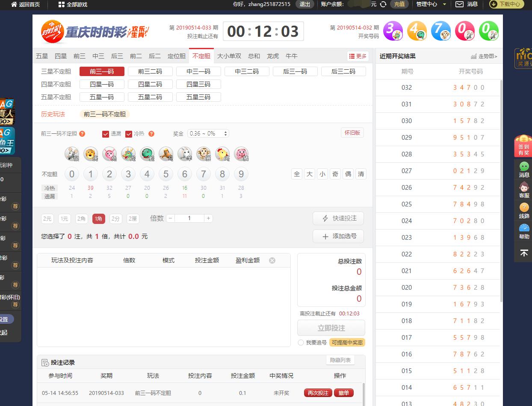Increase 倍数 with the plus button
Viewport: 532px width, 406px height.
pyautogui.click(x=208, y=218)
